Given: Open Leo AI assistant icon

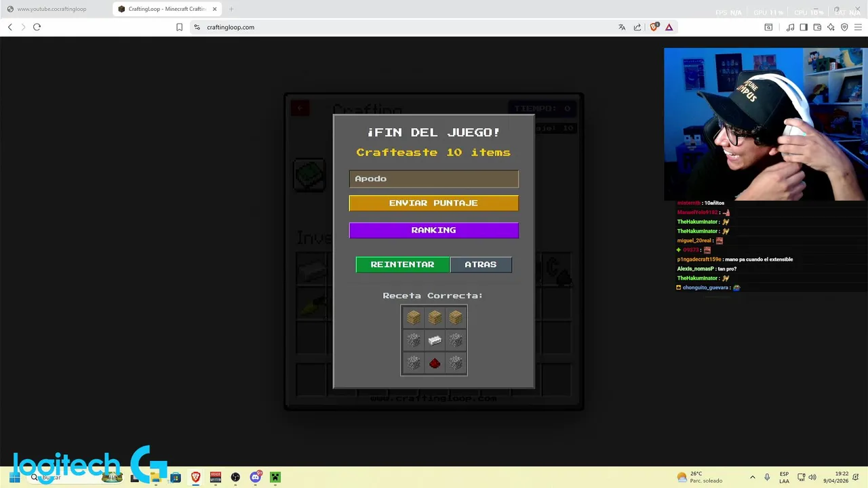Looking at the screenshot, I should 831,27.
